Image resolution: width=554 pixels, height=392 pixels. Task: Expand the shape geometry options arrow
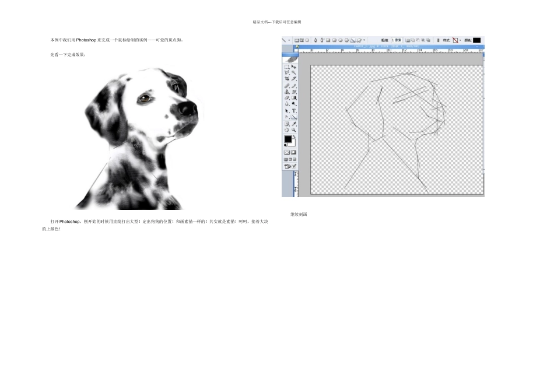coord(364,40)
